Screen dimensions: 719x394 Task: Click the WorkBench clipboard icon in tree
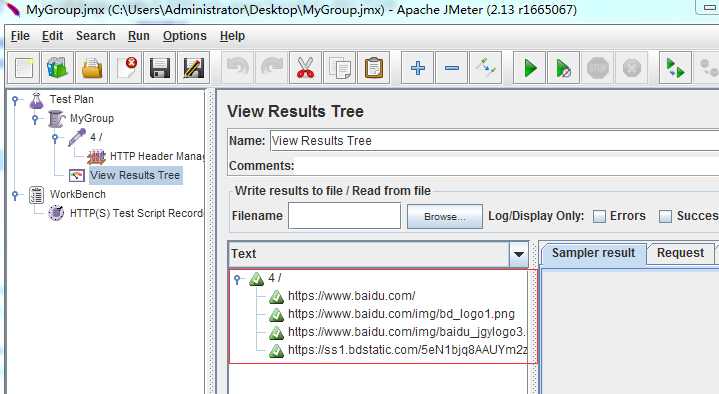[x=37, y=194]
